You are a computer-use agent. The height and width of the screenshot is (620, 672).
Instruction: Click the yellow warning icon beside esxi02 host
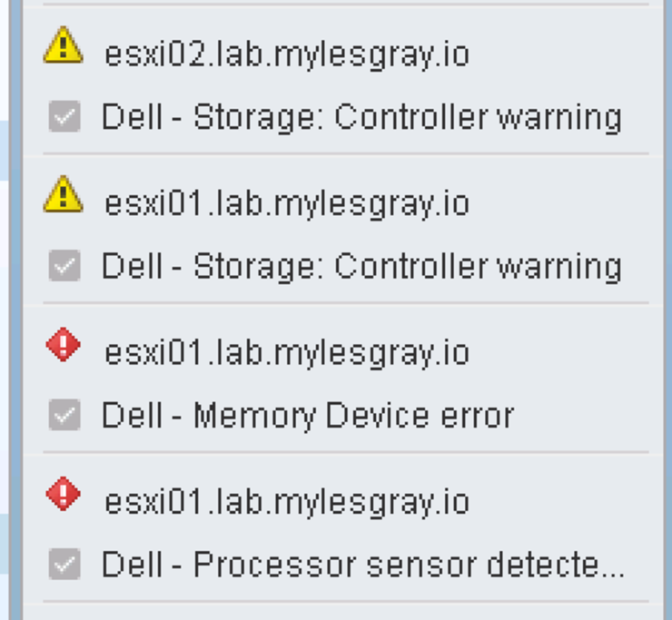pyautogui.click(x=63, y=46)
